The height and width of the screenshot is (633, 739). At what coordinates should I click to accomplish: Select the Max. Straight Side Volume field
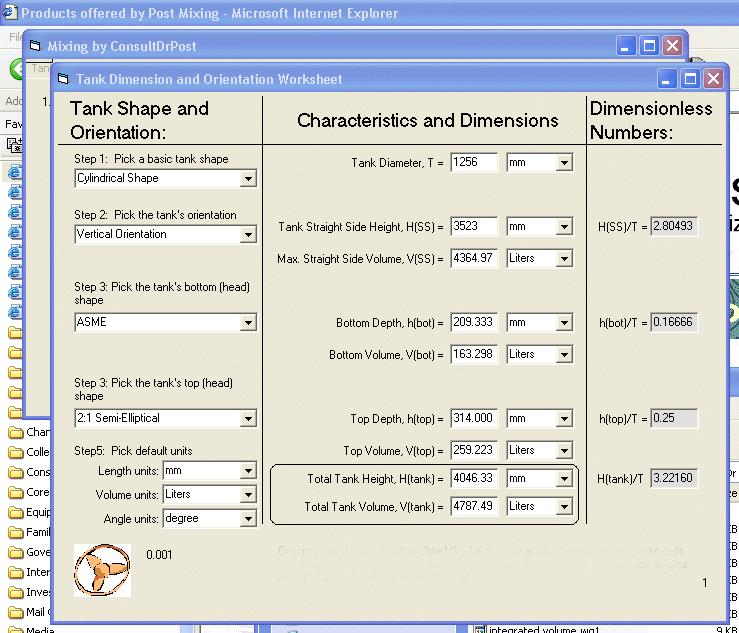pos(474,258)
